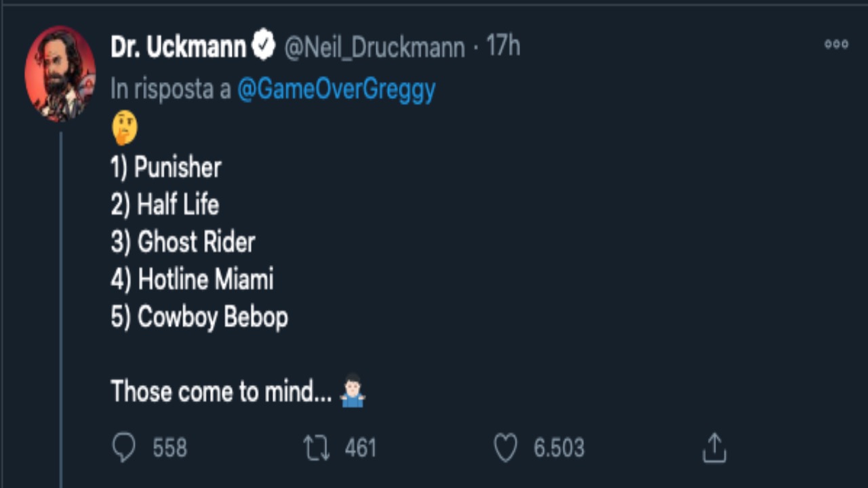The height and width of the screenshot is (488, 868).
Task: Open the @GameOverGreggy mention link
Action: pos(336,89)
